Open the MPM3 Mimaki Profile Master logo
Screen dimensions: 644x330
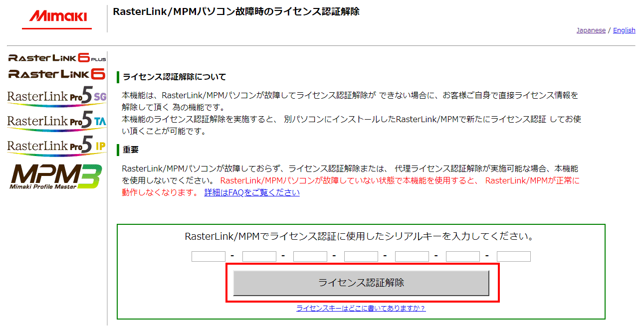coord(56,176)
